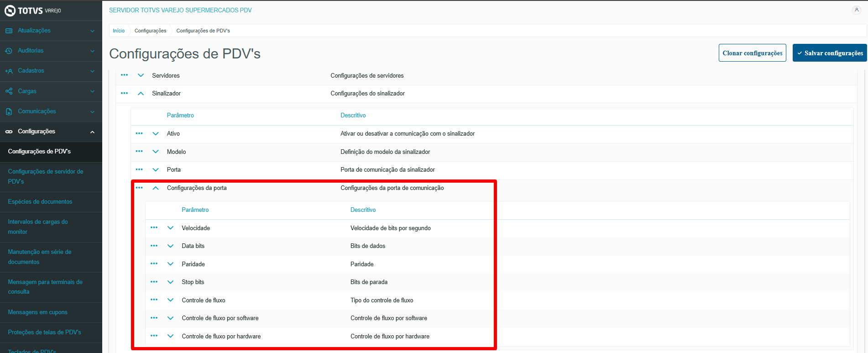Open options for Configurações da porta row
This screenshot has width=868, height=353.
139,188
